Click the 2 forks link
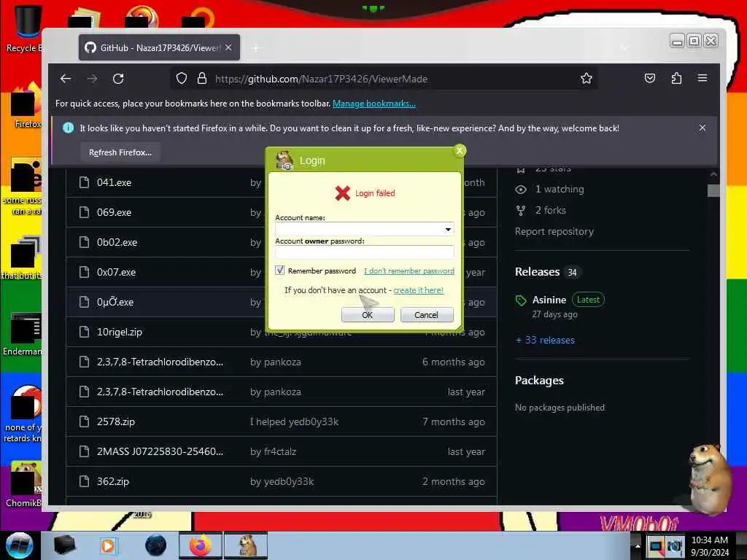The image size is (747, 560). (x=550, y=210)
